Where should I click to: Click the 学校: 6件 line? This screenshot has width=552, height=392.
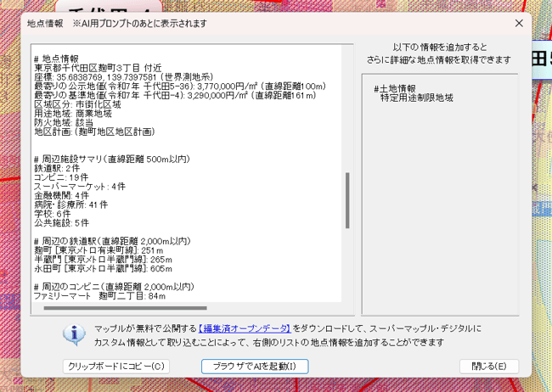(x=53, y=214)
